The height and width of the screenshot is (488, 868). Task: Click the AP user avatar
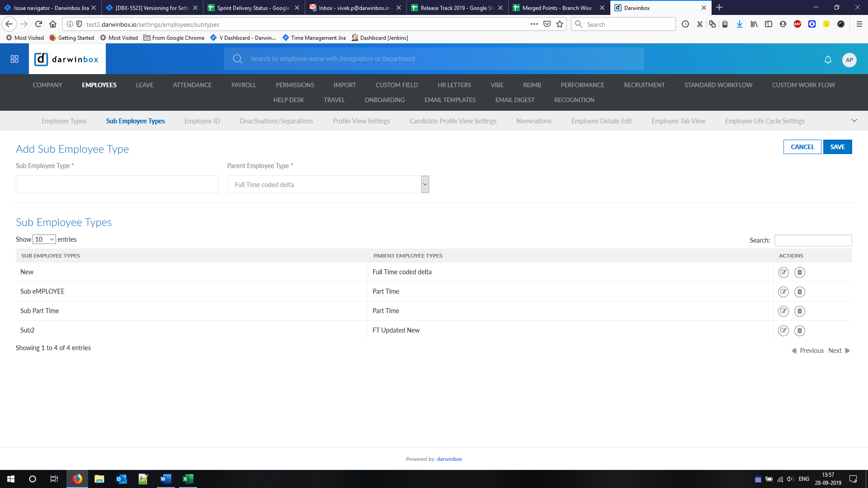coord(849,60)
